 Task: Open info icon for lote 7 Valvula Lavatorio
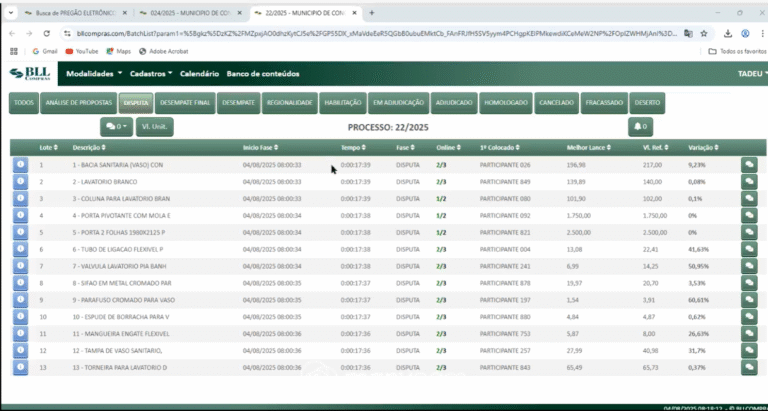coord(21,266)
